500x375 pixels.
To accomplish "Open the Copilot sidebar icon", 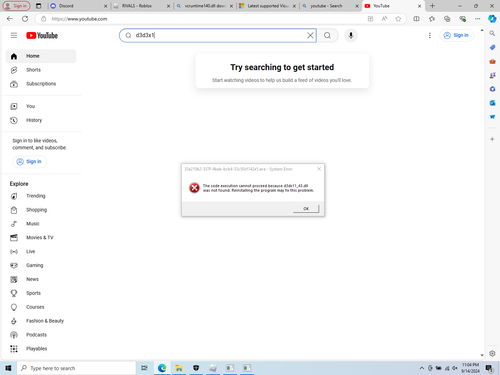I will coord(492,19).
